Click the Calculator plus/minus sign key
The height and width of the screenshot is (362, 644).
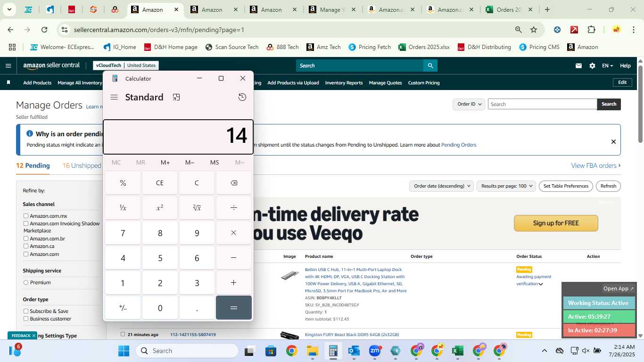coord(123,308)
